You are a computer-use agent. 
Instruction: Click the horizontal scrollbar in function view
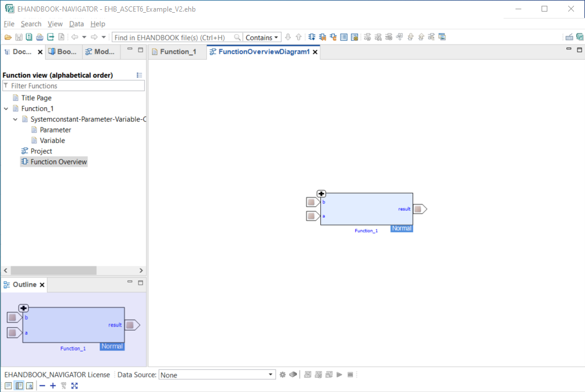coord(53,270)
